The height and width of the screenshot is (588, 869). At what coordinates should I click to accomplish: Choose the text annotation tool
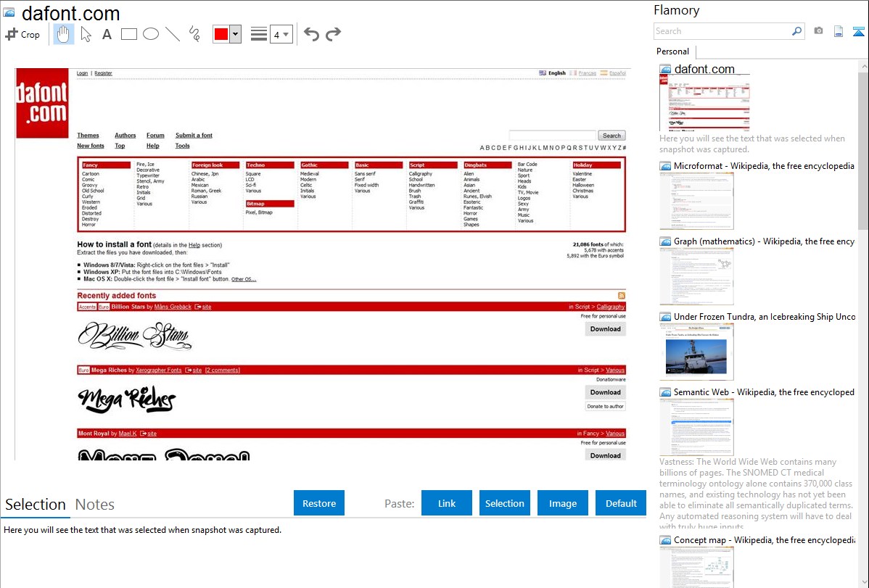click(107, 34)
